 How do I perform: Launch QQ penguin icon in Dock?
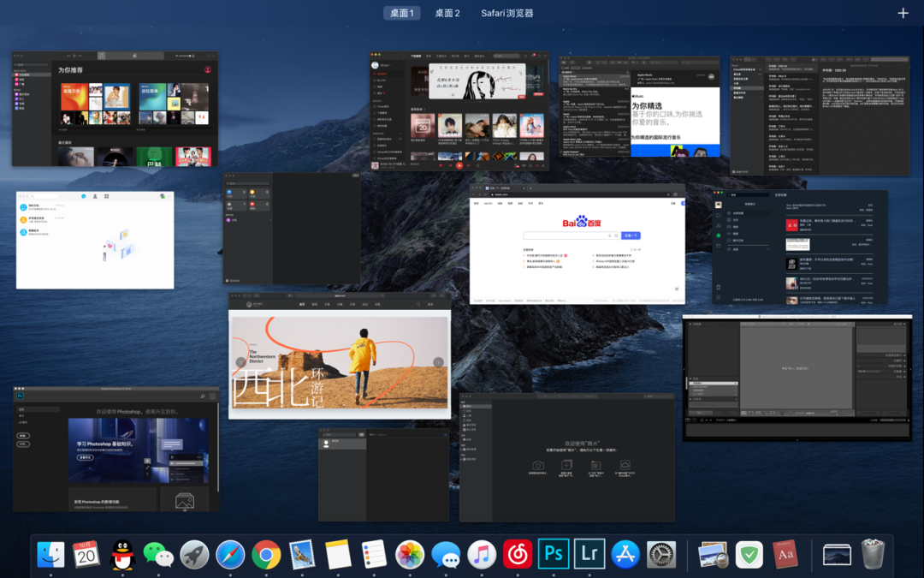point(122,554)
